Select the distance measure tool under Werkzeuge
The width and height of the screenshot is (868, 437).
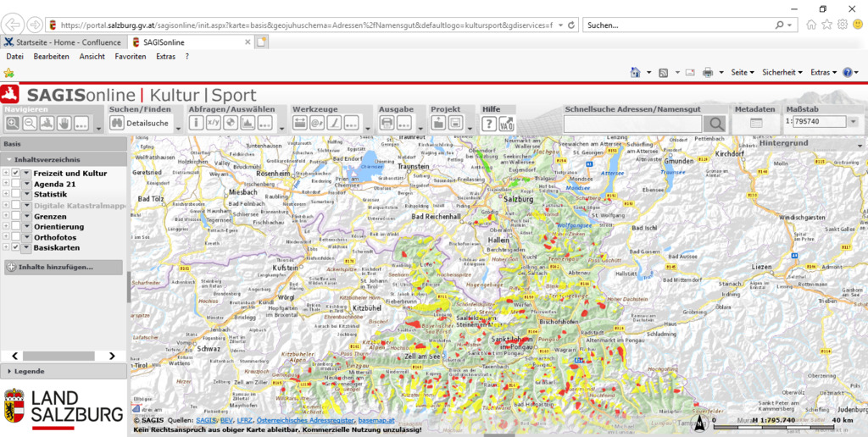pyautogui.click(x=300, y=124)
